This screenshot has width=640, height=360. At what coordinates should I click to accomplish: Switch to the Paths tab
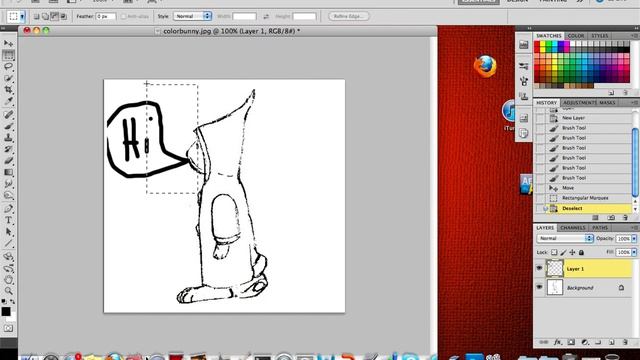coord(600,228)
